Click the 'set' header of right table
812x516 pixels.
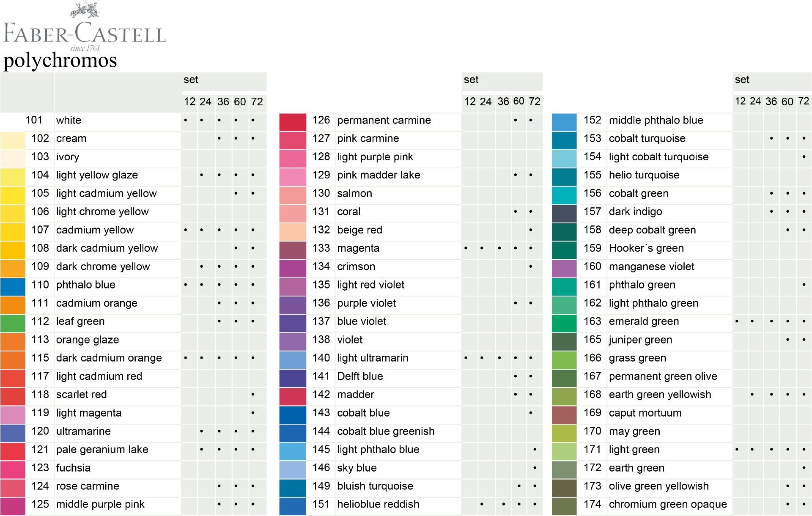pos(742,80)
